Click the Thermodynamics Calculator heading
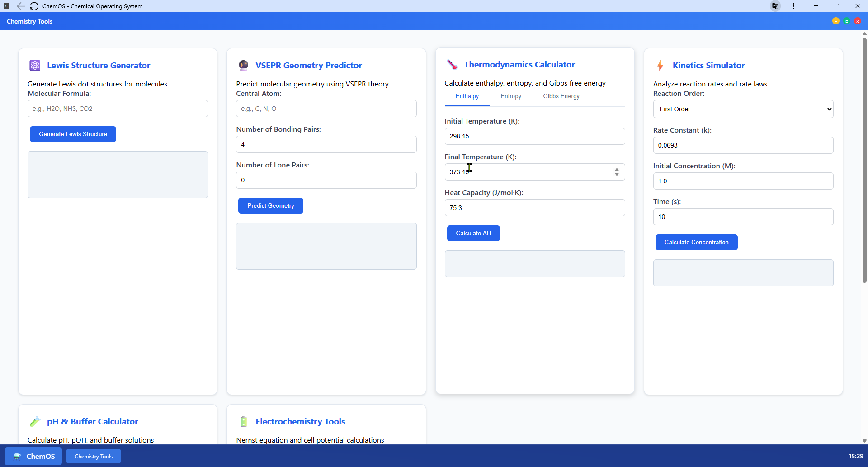The width and height of the screenshot is (868, 467). click(x=519, y=64)
